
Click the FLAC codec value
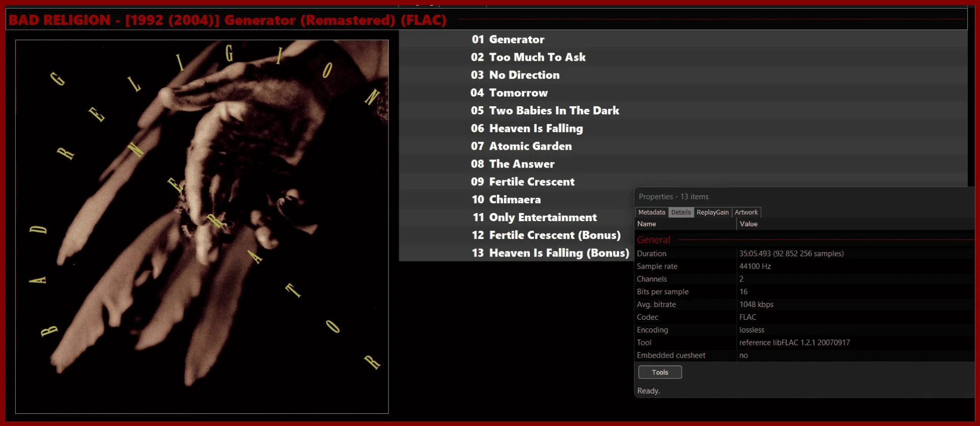pos(748,318)
